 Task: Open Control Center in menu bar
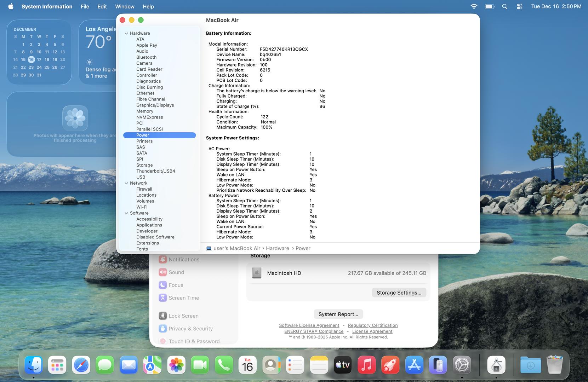[x=519, y=6]
